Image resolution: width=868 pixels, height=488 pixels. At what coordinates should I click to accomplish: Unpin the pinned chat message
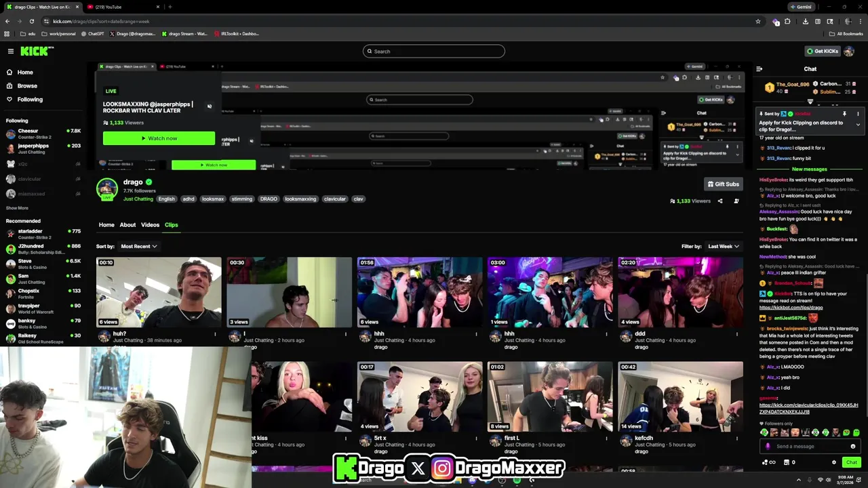[x=844, y=114]
